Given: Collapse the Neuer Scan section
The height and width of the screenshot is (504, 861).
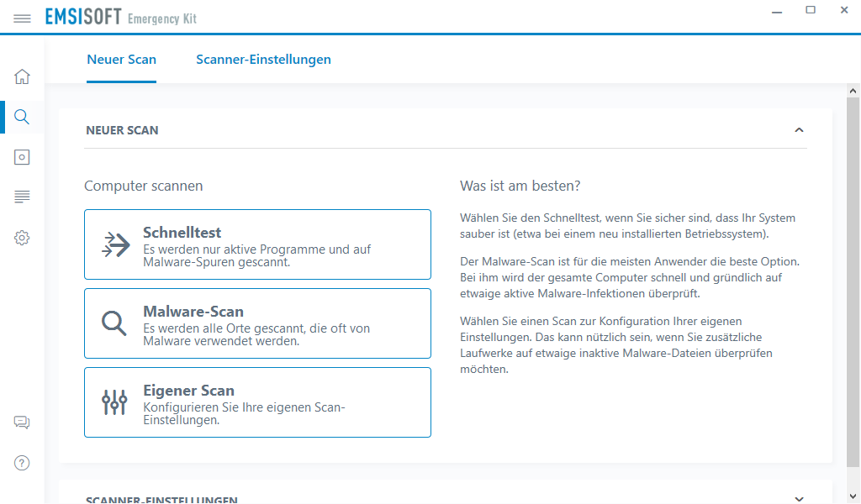Looking at the screenshot, I should [x=799, y=130].
